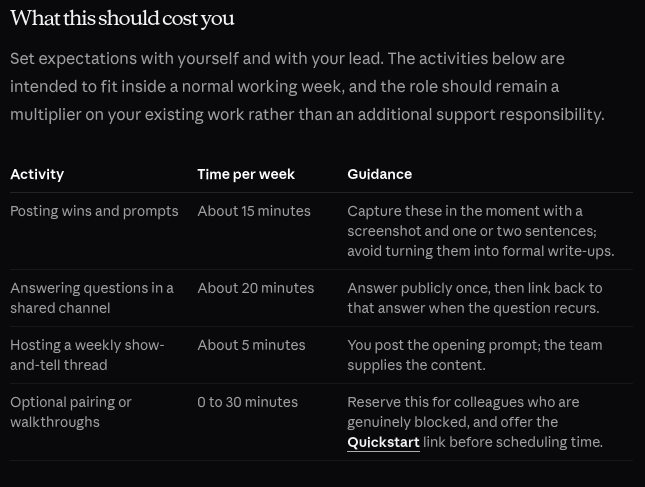Click 'You post the opening prompt' guidance
Viewport: 645px width, 487px height.
coord(475,355)
